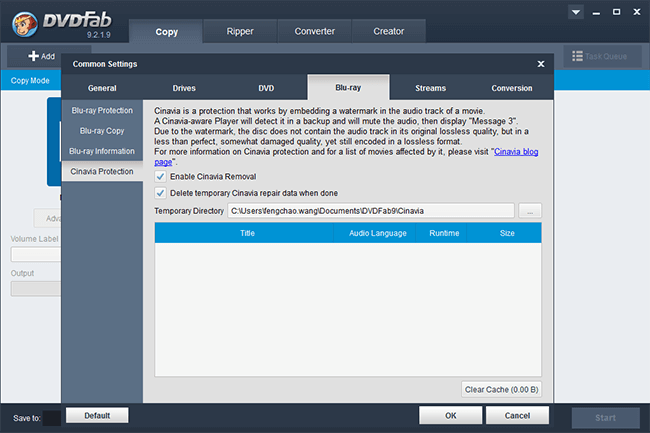The width and height of the screenshot is (650, 433).
Task: Switch to the Converter module tab
Action: [x=315, y=31]
